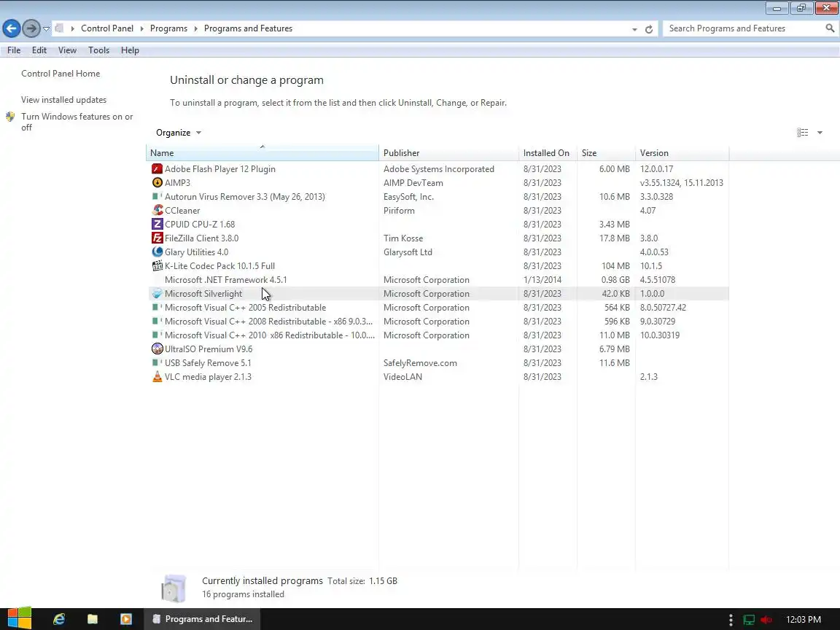Click the 12:03 PM taskbar clock
Screen dimensions: 840x630
coord(803,620)
